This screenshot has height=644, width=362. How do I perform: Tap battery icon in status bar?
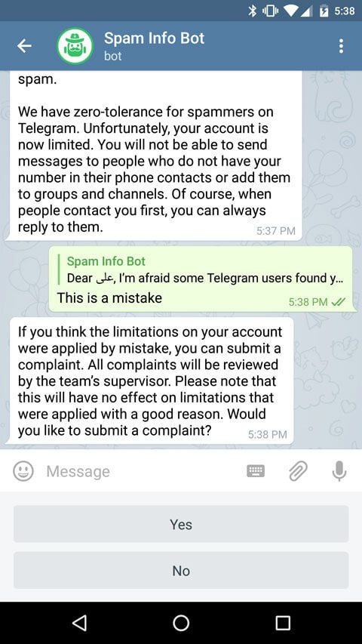click(324, 11)
